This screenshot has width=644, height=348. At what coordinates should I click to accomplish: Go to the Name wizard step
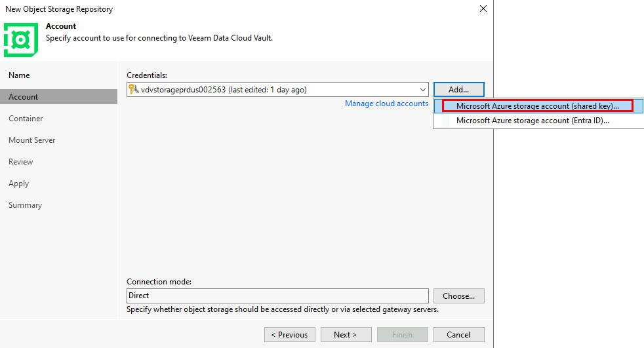tap(19, 75)
